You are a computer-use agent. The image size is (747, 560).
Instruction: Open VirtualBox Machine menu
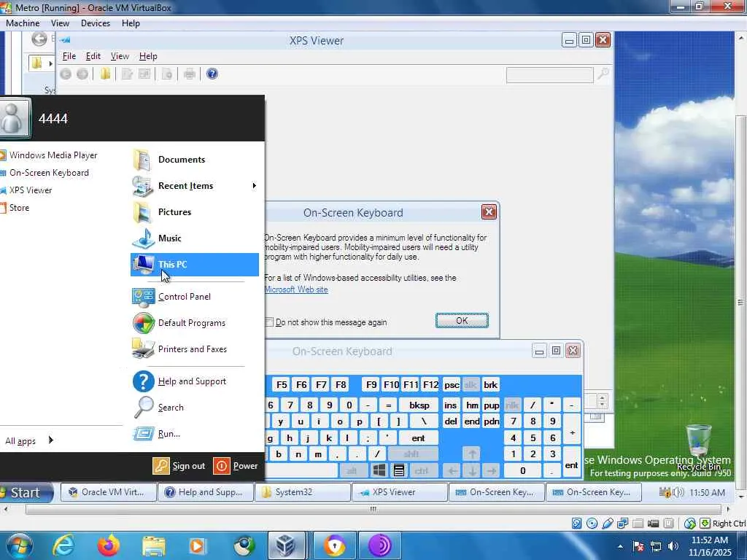[23, 23]
